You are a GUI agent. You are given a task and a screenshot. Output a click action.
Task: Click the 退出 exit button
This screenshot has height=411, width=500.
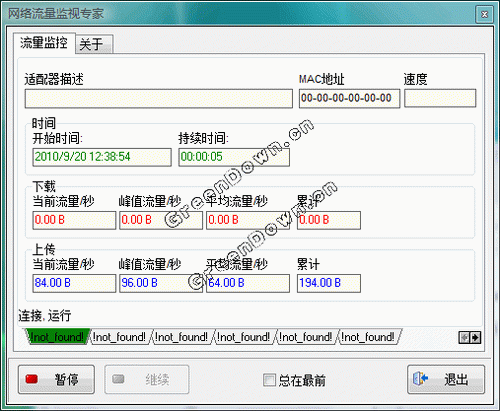click(446, 379)
